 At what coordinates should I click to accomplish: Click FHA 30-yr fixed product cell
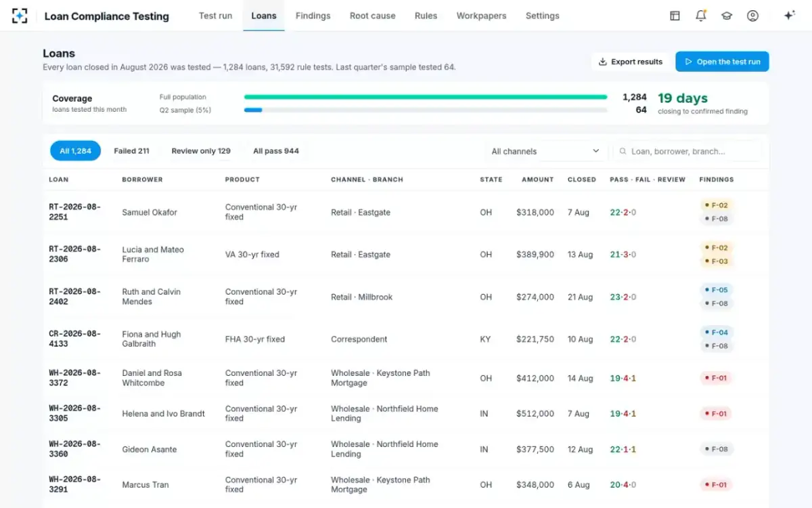(255, 339)
